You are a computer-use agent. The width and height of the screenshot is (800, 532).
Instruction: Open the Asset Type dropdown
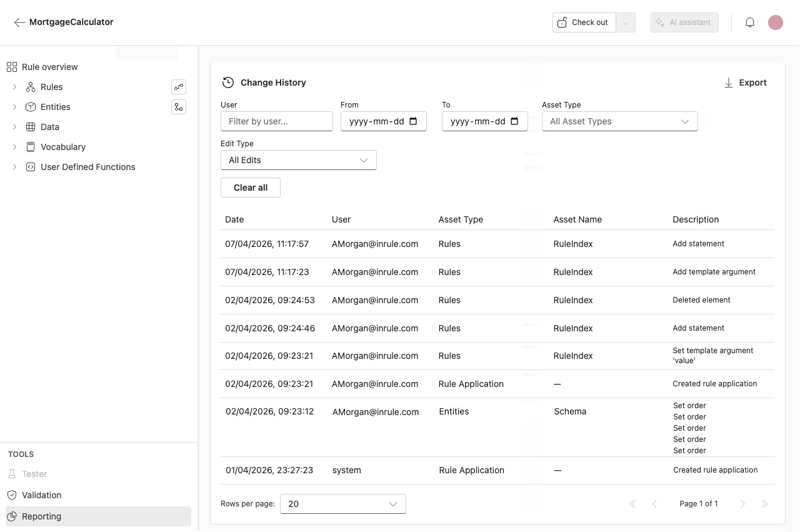click(619, 121)
